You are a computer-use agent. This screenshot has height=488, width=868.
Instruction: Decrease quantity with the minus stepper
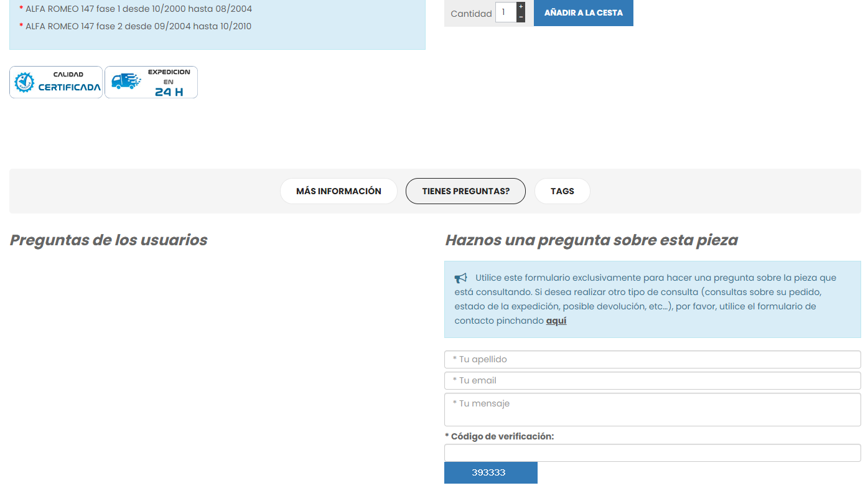(x=521, y=17)
